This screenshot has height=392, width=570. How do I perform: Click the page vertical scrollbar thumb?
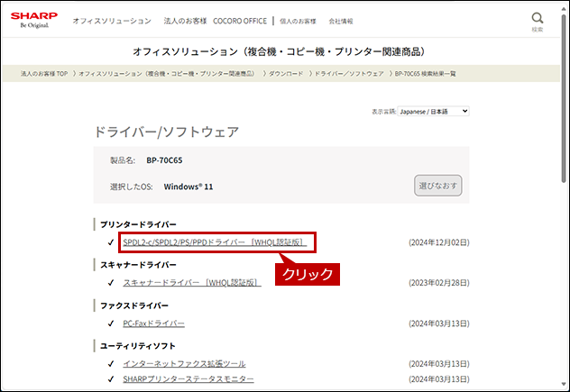point(565,98)
